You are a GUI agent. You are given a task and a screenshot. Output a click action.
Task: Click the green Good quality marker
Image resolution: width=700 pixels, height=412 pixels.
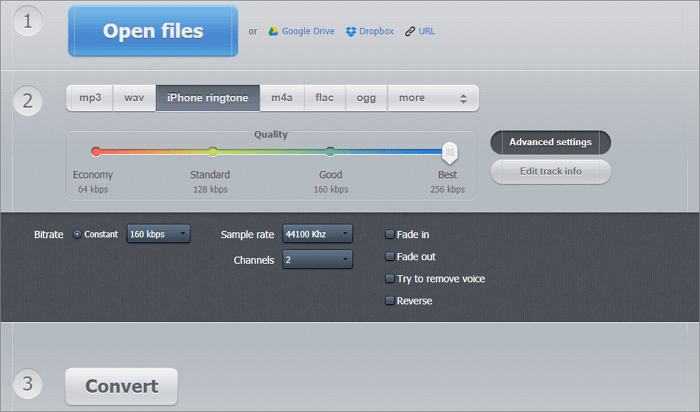pyautogui.click(x=330, y=152)
